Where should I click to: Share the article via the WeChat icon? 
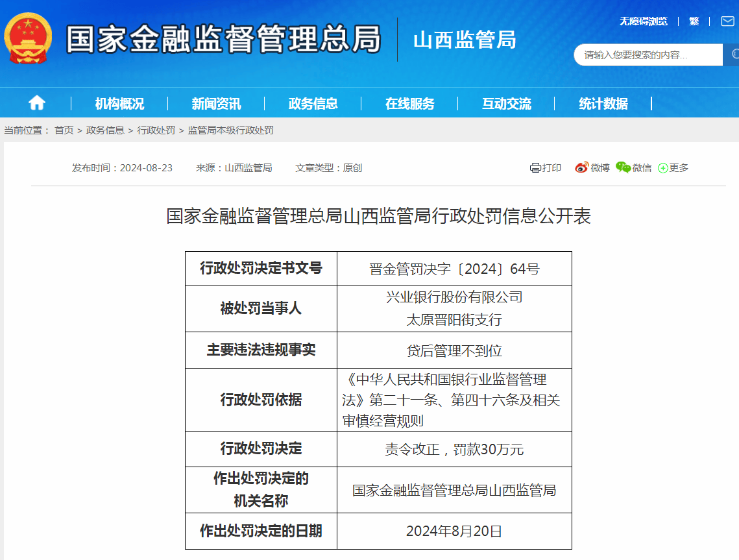[622, 167]
